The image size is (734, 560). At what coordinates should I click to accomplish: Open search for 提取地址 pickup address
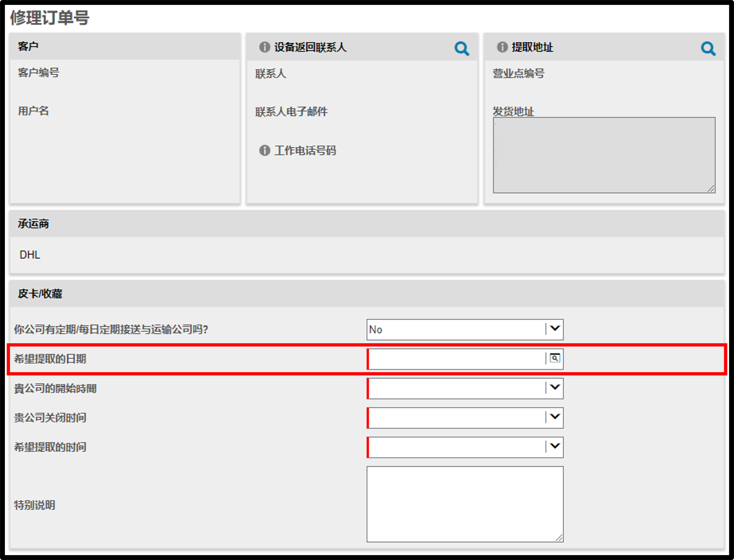tap(708, 49)
